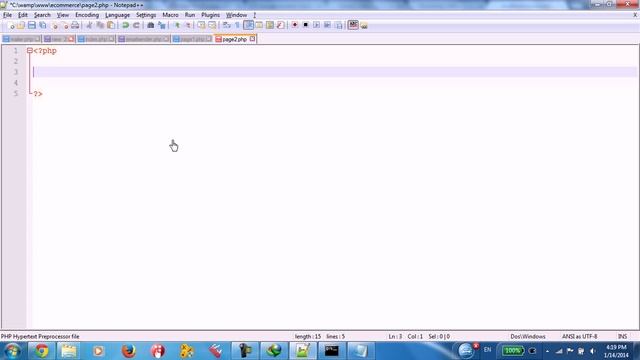Click the Close document toolbar icon

click(x=55, y=25)
